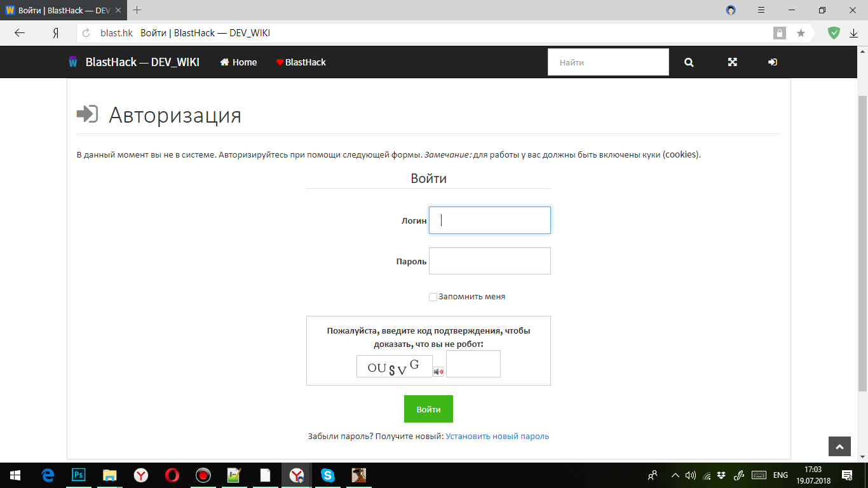Open the volume tray icon
This screenshot has height=488, width=868.
pos(691,475)
